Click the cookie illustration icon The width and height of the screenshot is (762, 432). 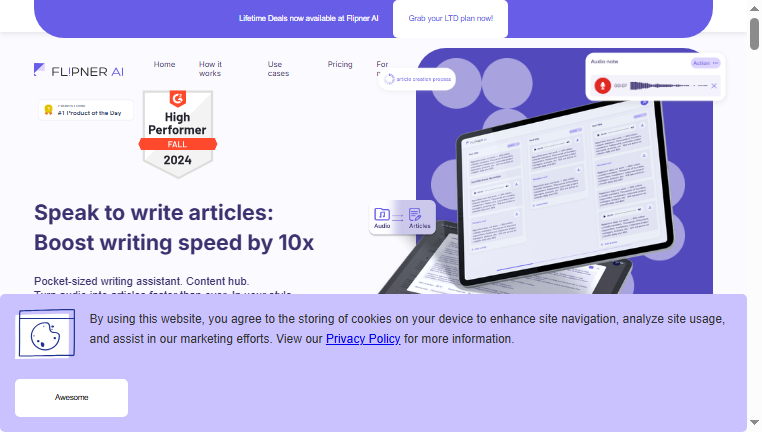click(x=45, y=334)
